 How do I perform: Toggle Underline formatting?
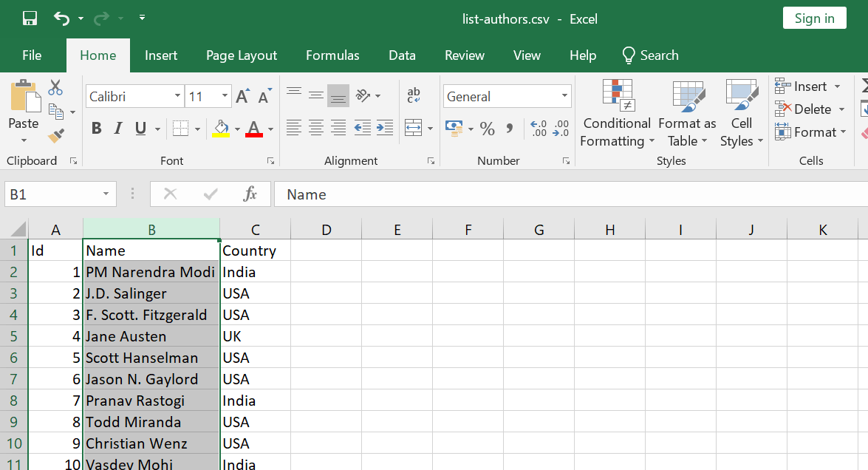tap(140, 127)
